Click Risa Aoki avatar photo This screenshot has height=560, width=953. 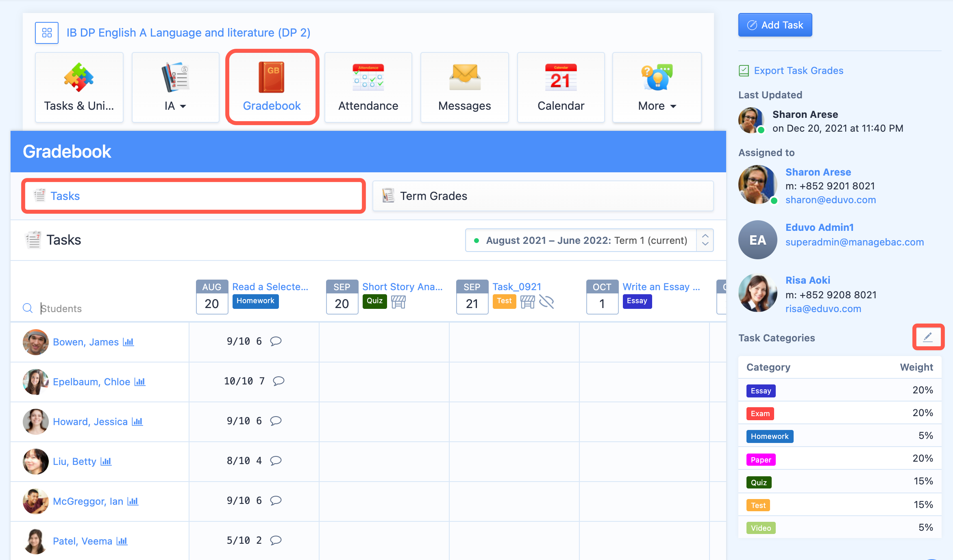pyautogui.click(x=758, y=293)
